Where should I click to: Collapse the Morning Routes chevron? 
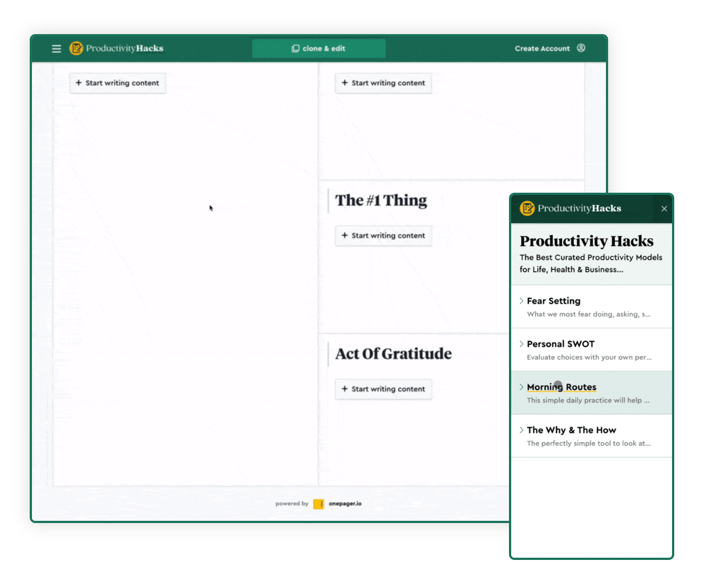[x=521, y=387]
